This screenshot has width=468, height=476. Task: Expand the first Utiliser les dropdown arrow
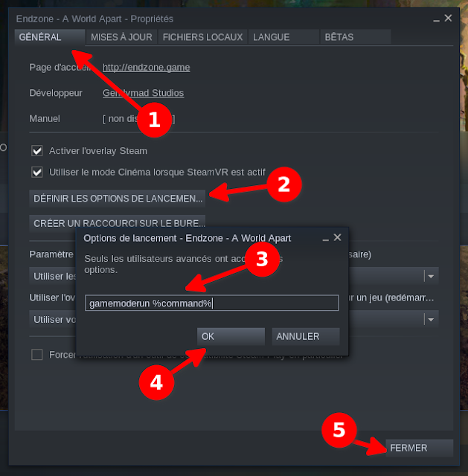[x=431, y=276]
